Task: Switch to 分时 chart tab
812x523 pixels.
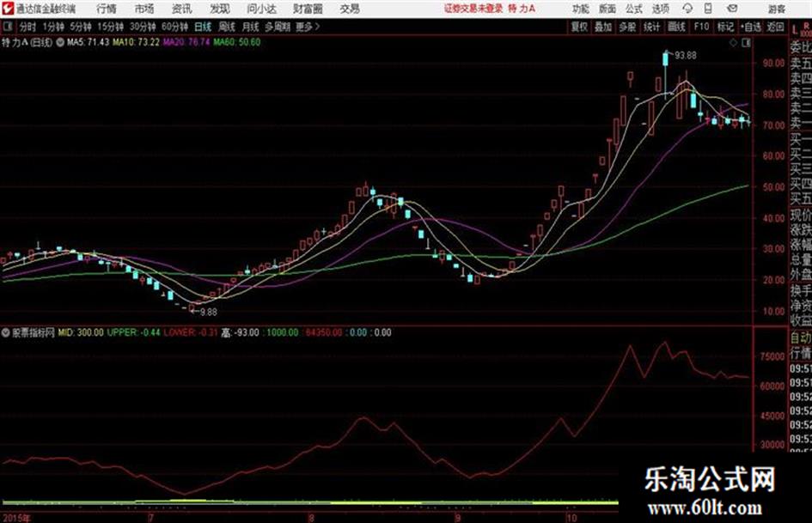Action: 27,27
